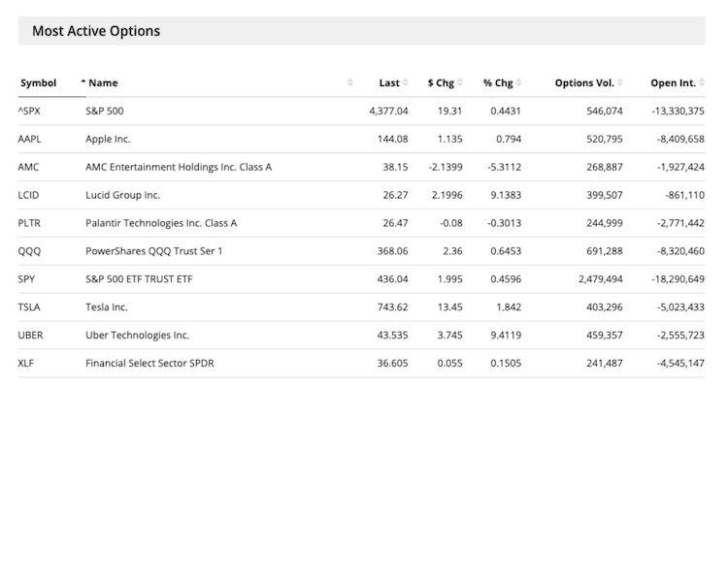Screen dimensions: 728x579
Task: Click options volume 241,487
Action: (605, 364)
